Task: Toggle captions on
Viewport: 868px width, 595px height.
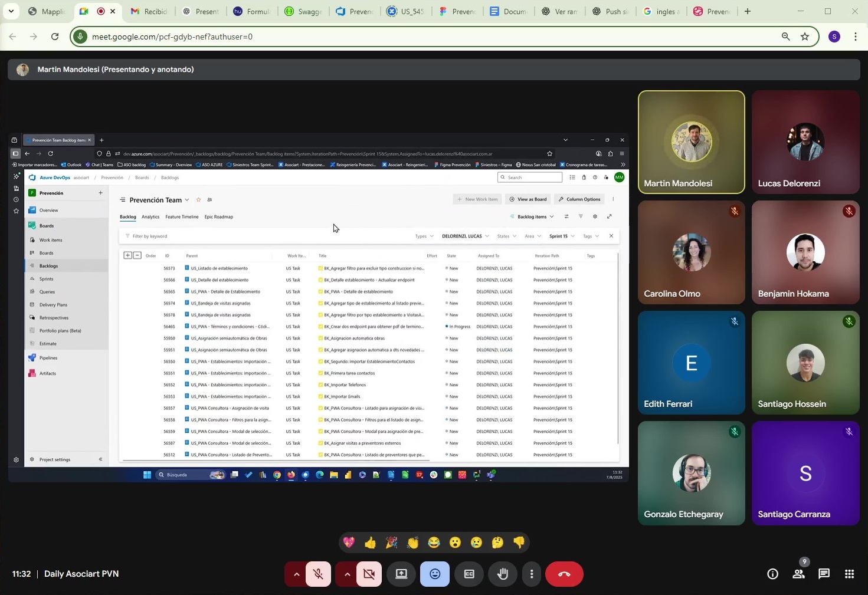Action: (469, 574)
